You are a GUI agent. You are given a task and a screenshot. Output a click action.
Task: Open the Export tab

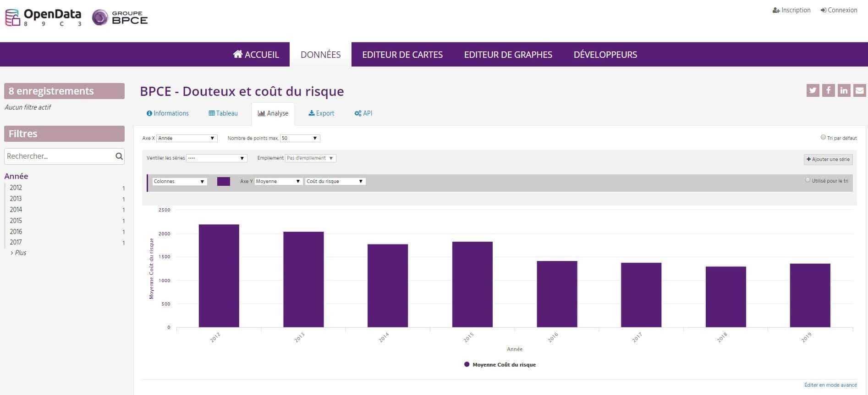click(321, 113)
